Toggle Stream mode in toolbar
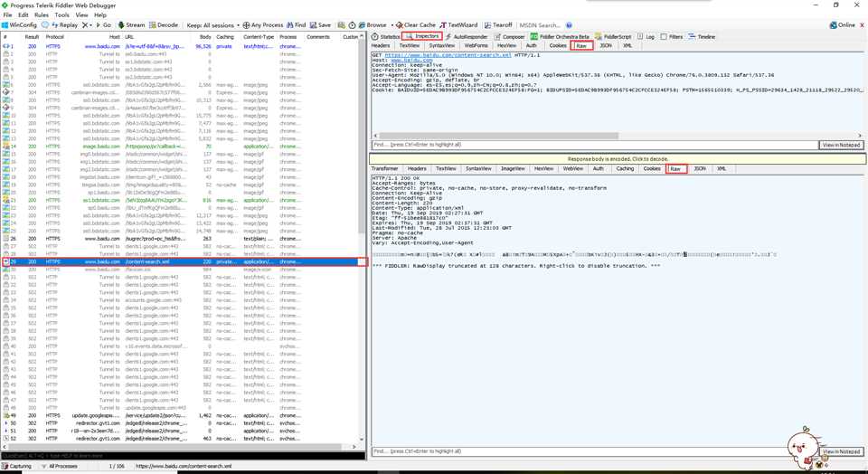 (x=132, y=25)
